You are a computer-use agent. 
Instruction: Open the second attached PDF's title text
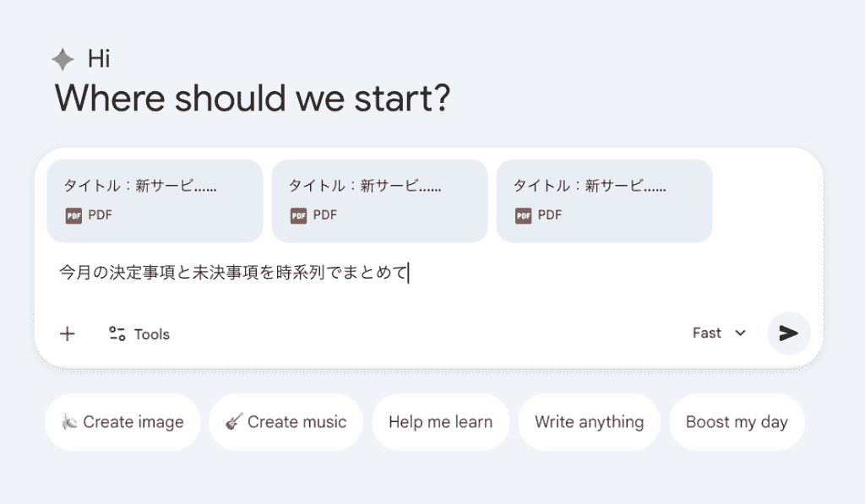[x=365, y=186]
